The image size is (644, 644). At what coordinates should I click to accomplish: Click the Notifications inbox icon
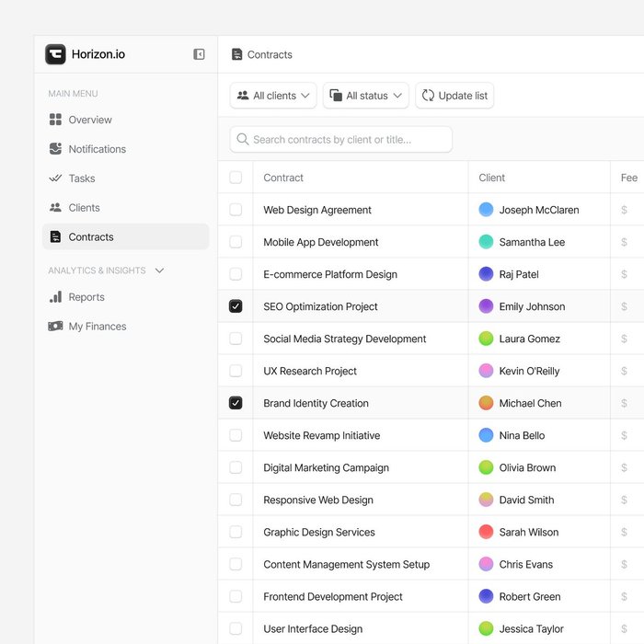click(x=55, y=149)
